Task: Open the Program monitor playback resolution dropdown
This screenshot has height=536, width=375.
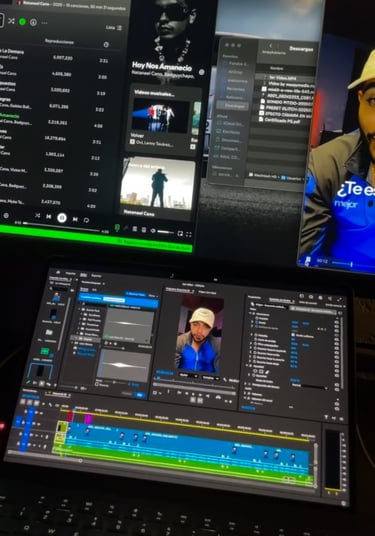Action: click(x=210, y=378)
